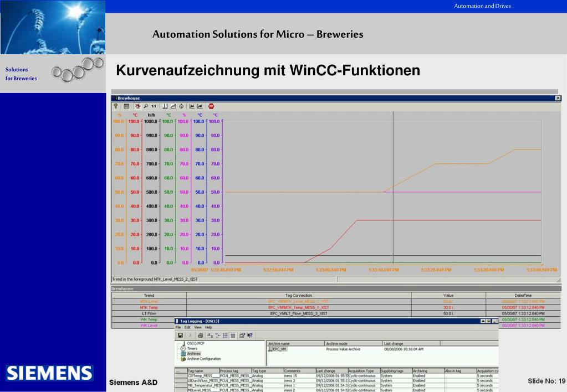This screenshot has width=567, height=392.
Task: Open the select archives and tags icon
Action: [165, 106]
